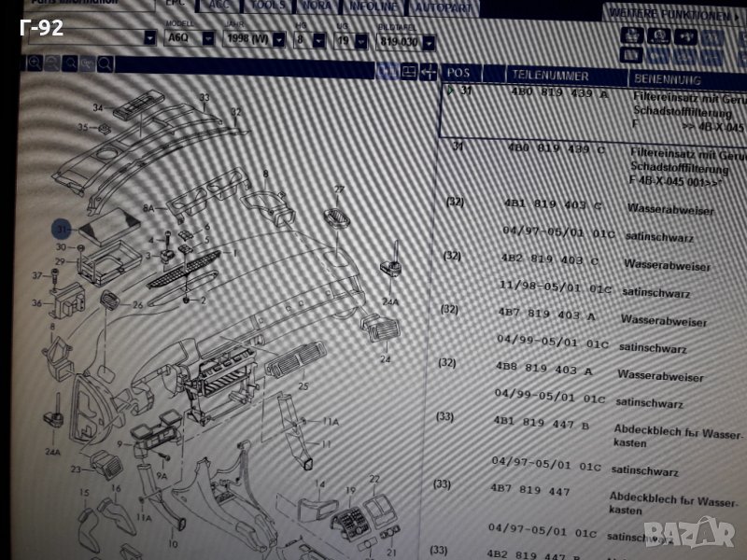
Task: Click the zoom-out magnifier beside zoom-in
Action: (x=51, y=63)
